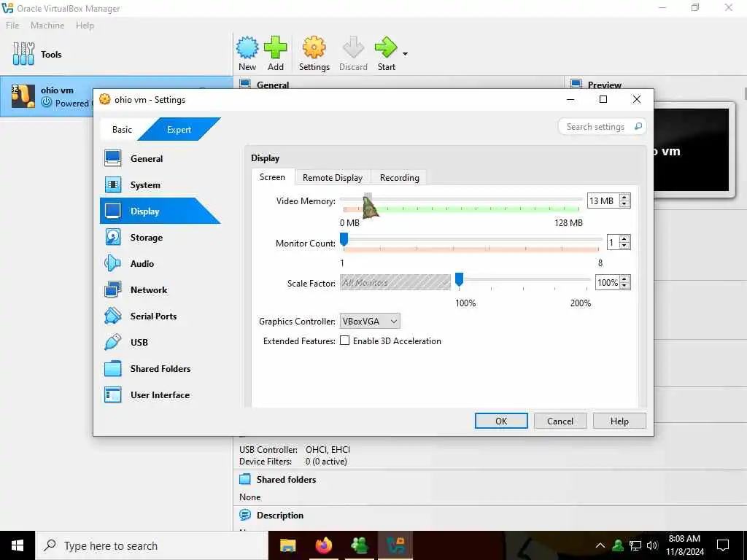Open File Explorer from the taskbar
The width and height of the screenshot is (747, 560).
(287, 545)
